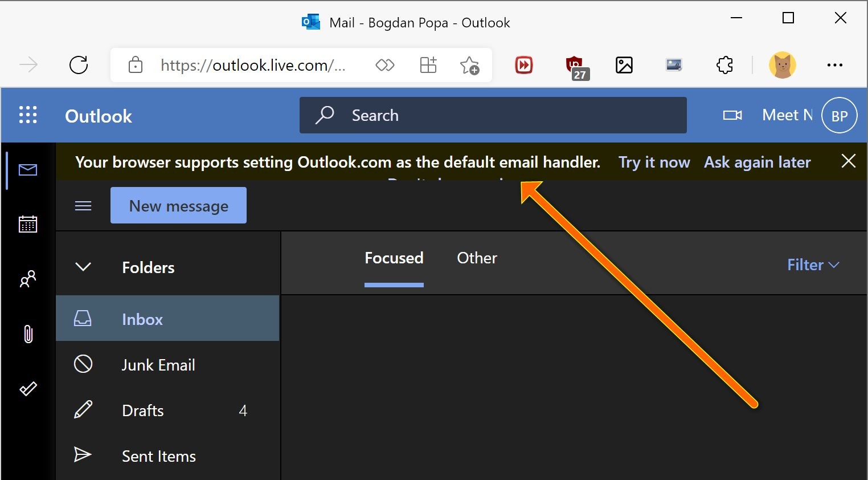Open the People contacts view
868x480 pixels.
tap(28, 279)
